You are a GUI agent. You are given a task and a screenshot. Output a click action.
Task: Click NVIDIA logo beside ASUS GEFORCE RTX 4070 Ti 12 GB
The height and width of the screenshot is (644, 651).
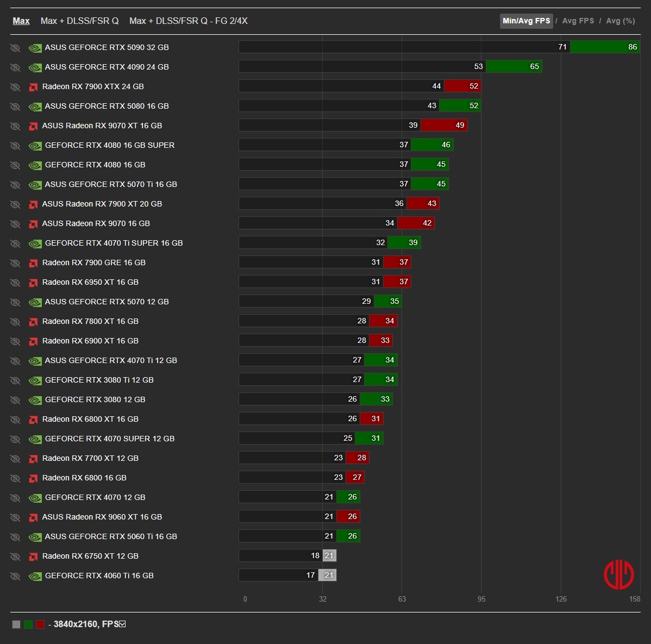pos(35,361)
